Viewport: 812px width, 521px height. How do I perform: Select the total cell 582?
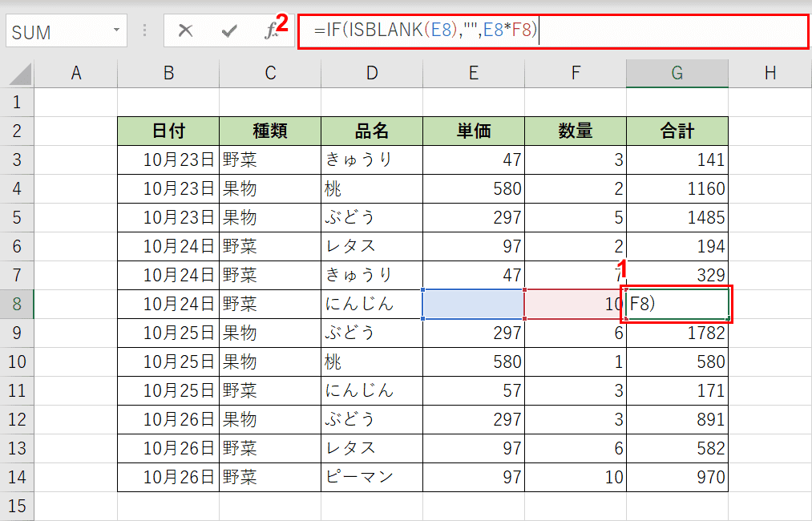[677, 449]
